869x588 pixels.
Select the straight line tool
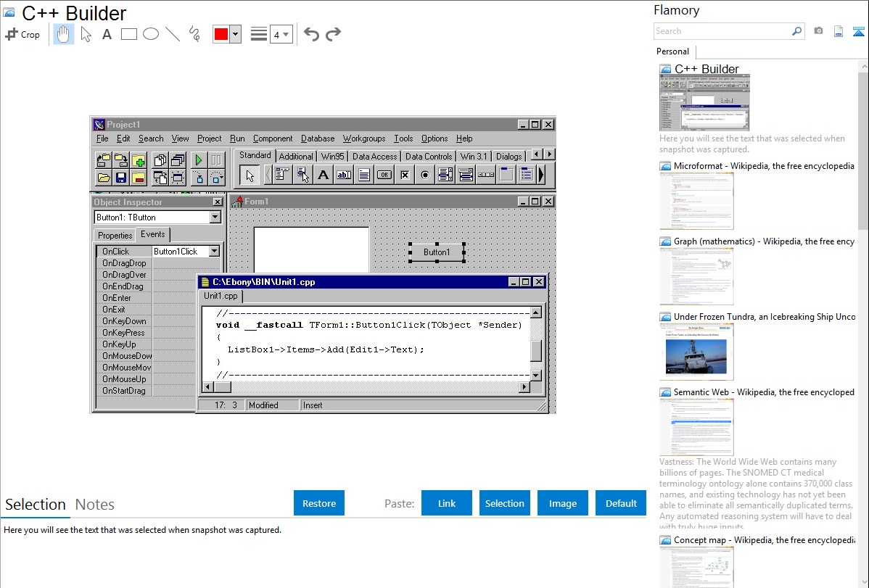tap(173, 34)
